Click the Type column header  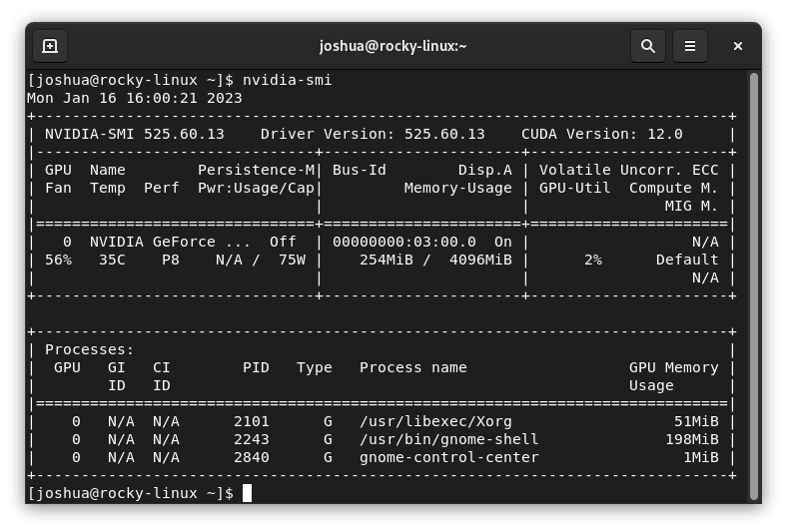tap(315, 367)
